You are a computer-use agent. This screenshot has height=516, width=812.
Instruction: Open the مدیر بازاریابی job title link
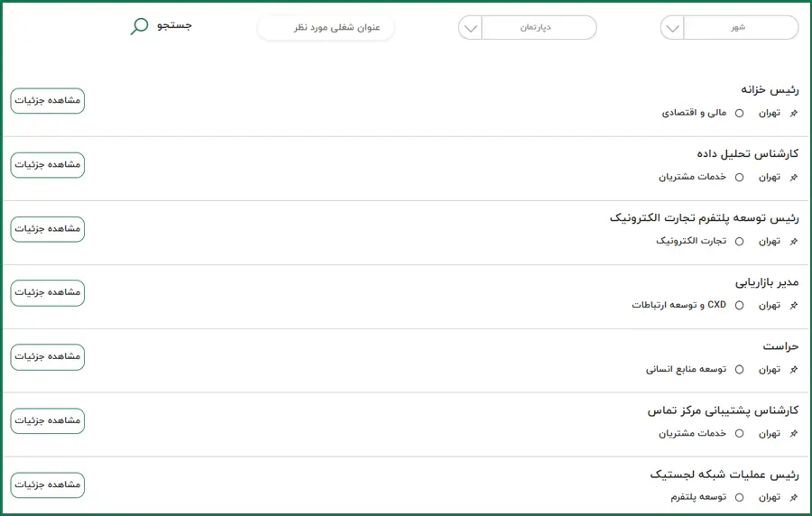767,282
